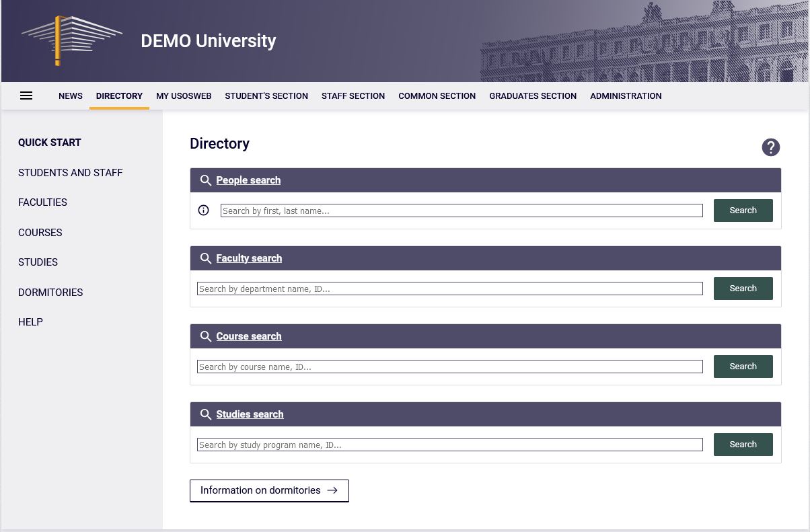Image resolution: width=810 pixels, height=532 pixels.
Task: Open the Faculty search link
Action: [249, 258]
